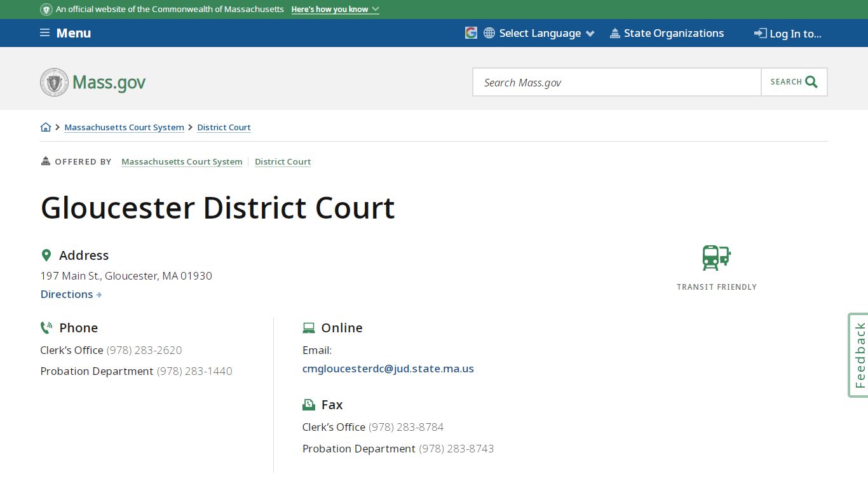Click chevron beside "Here's how you know"

376,10
